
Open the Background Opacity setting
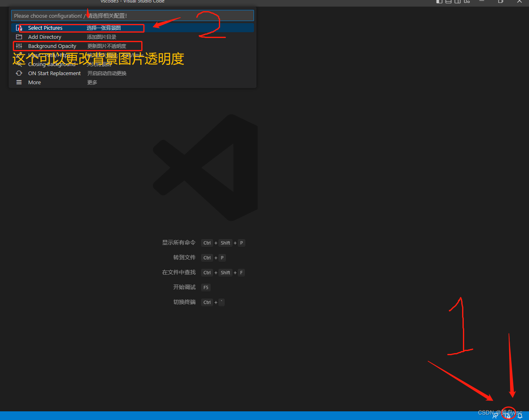(x=133, y=46)
